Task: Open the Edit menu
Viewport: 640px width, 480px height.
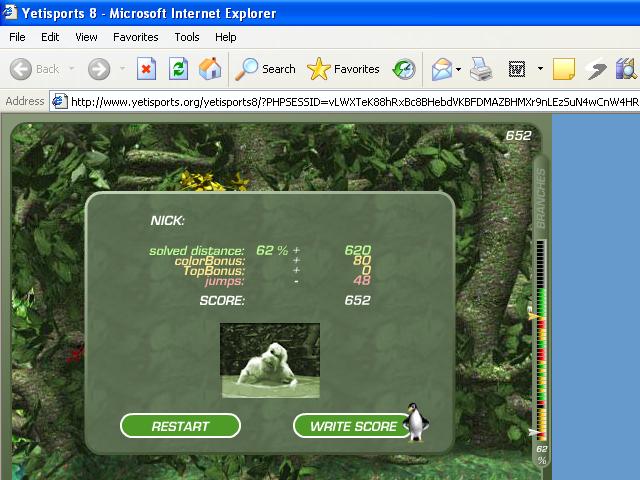Action: coord(50,37)
